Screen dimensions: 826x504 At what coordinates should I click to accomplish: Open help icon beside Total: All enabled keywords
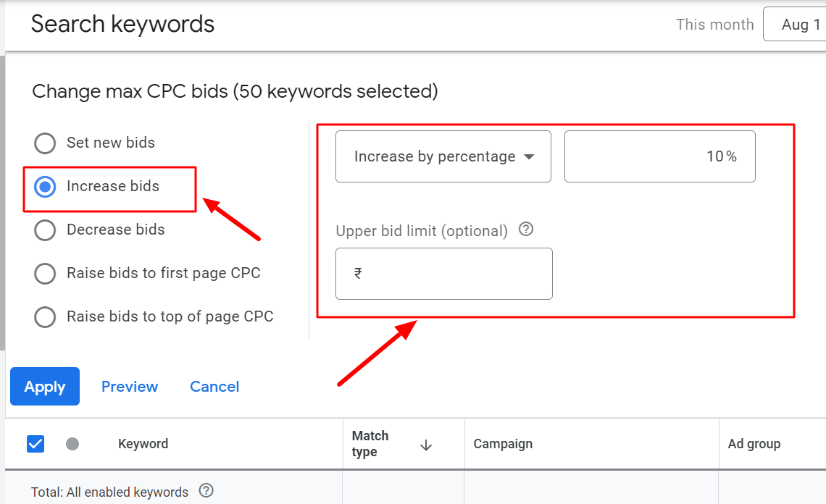[206, 491]
